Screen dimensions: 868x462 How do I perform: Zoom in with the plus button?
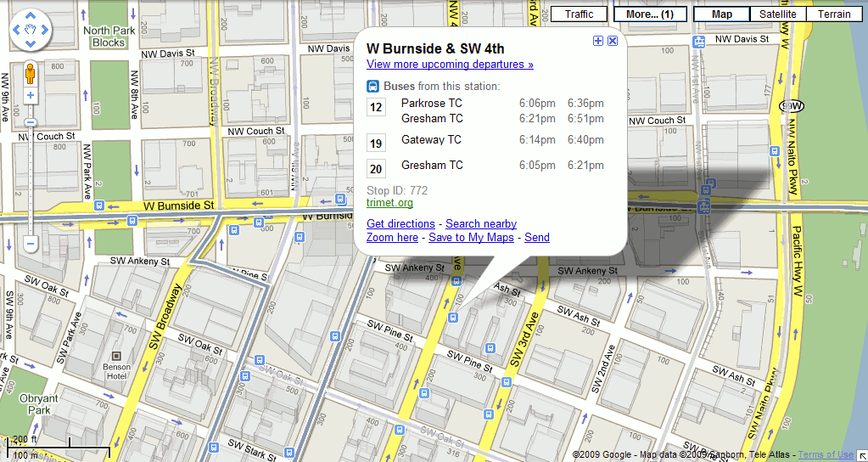click(x=31, y=95)
